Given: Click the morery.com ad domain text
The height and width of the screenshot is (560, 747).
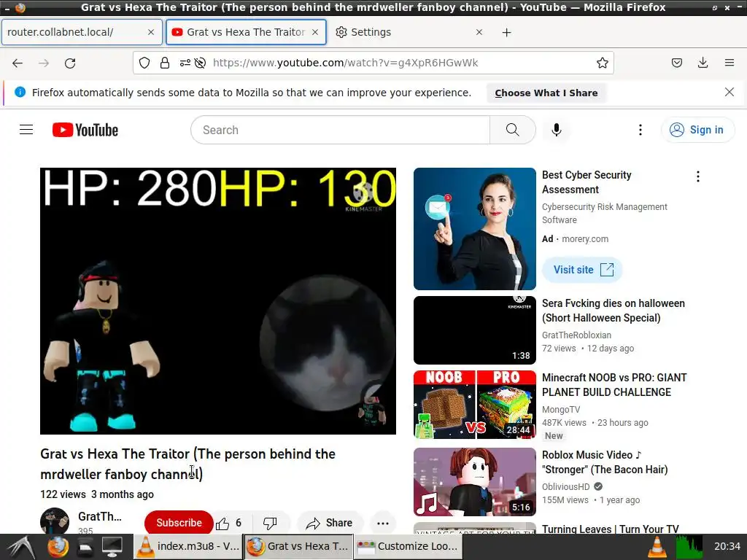Looking at the screenshot, I should (584, 239).
